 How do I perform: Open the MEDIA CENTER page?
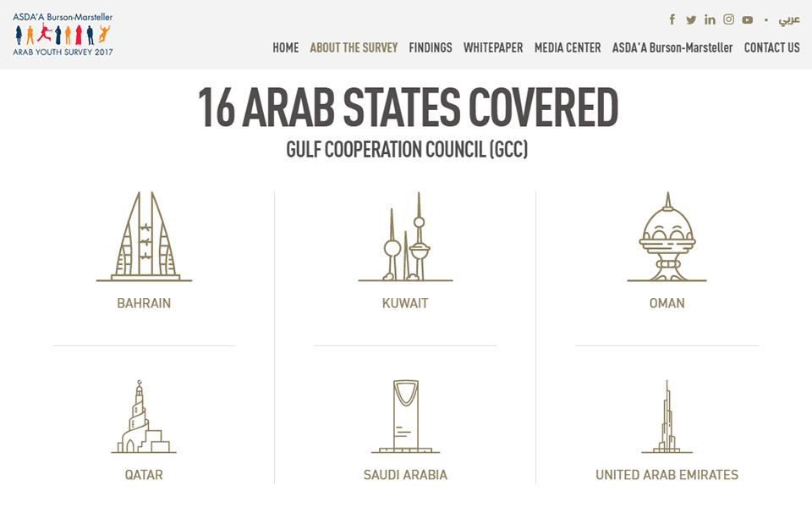tap(568, 47)
